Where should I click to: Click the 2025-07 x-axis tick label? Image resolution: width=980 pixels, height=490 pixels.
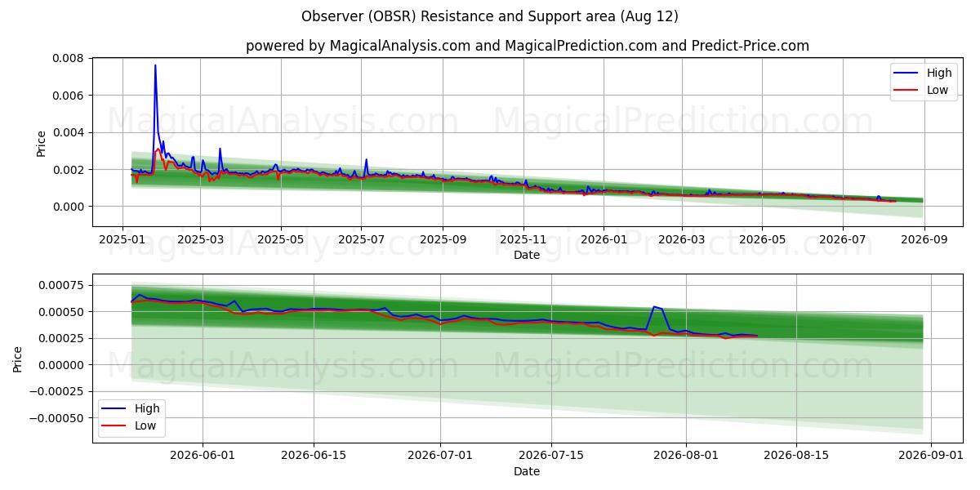(362, 239)
